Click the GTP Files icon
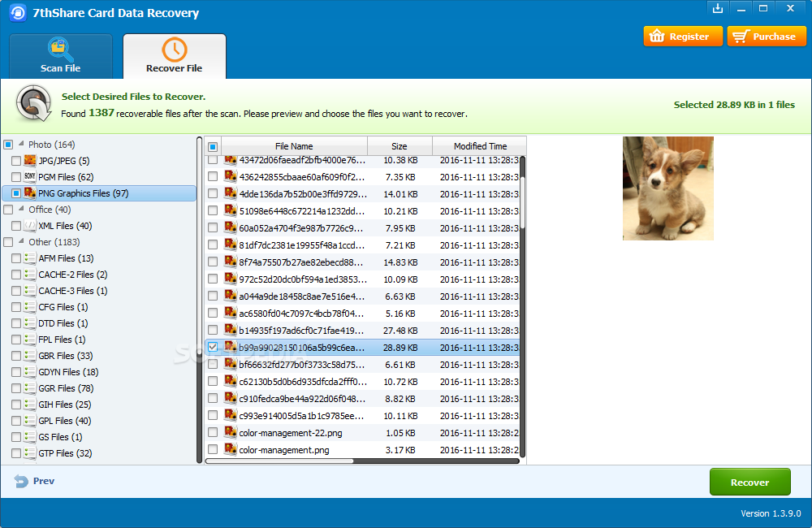This screenshot has width=812, height=528. click(30, 453)
